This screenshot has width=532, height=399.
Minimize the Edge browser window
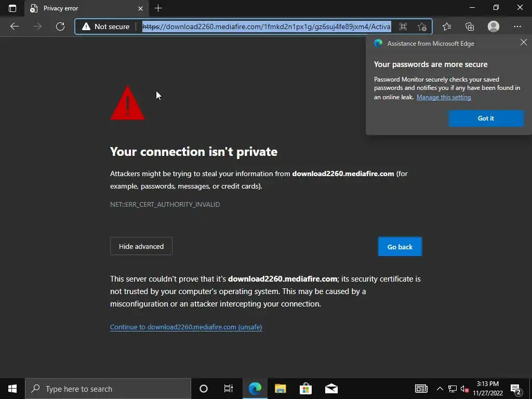click(x=472, y=7)
